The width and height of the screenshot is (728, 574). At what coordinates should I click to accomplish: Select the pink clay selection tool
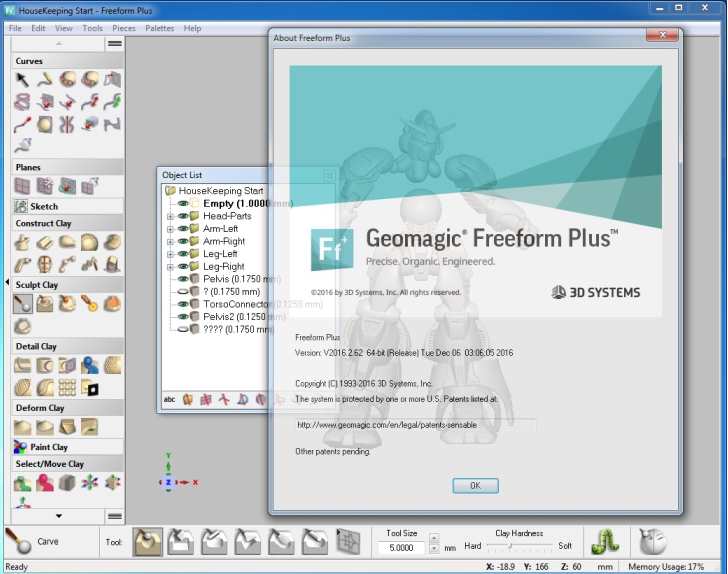point(45,483)
